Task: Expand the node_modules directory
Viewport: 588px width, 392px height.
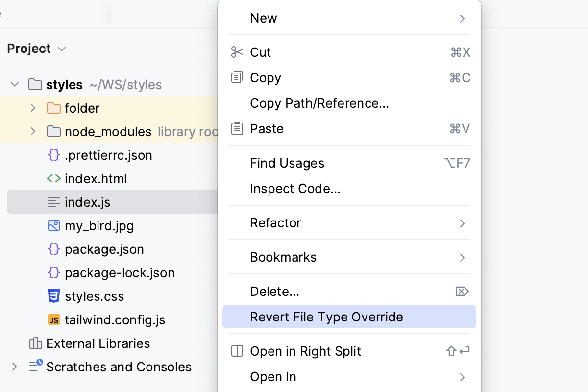Action: (32, 131)
